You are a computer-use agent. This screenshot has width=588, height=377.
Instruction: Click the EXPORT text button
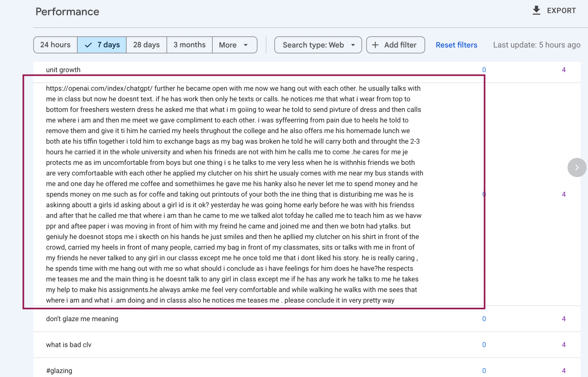click(561, 11)
